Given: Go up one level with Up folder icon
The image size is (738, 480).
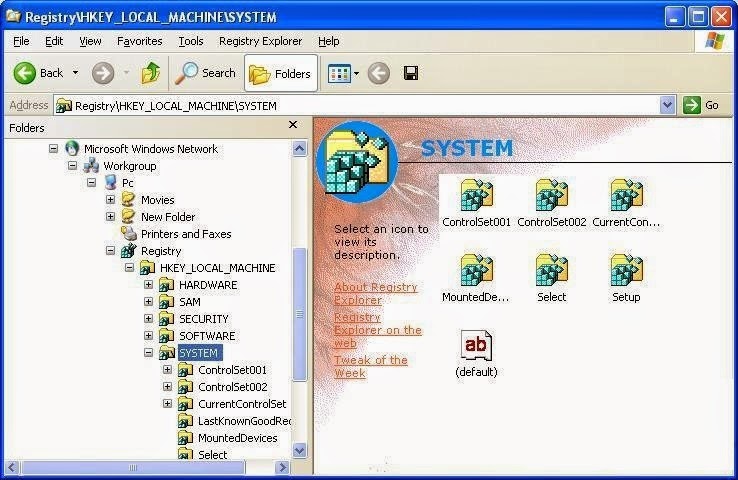Looking at the screenshot, I should click(151, 73).
